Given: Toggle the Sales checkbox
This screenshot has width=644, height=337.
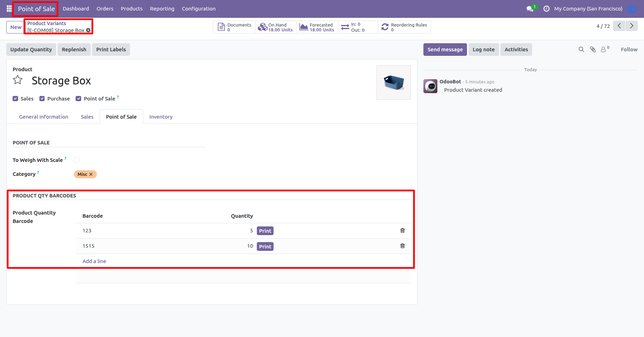Looking at the screenshot, I should (x=15, y=99).
